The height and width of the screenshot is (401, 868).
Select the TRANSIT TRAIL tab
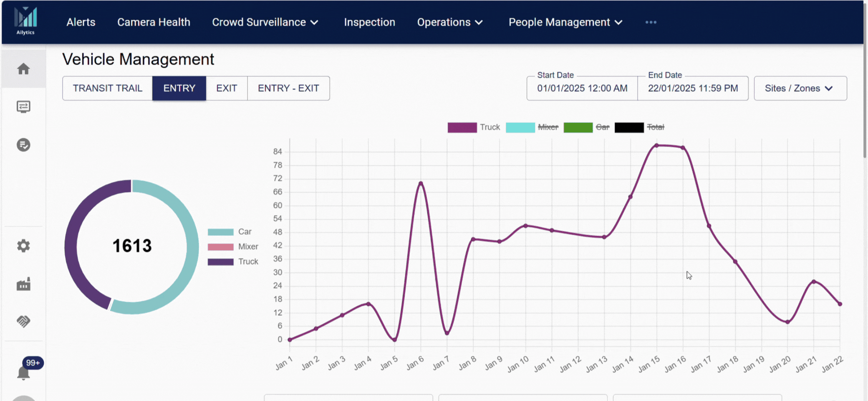point(107,88)
